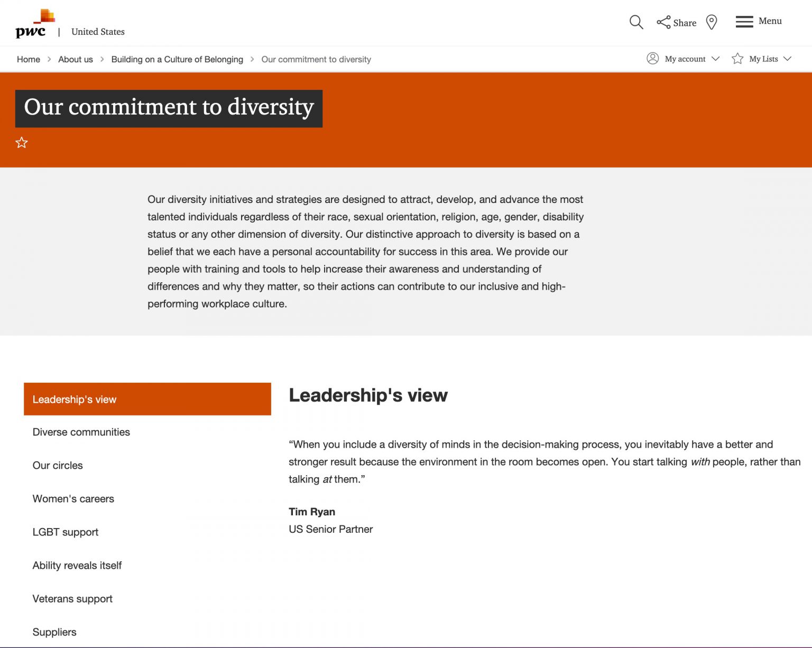The width and height of the screenshot is (812, 648).
Task: Open the hamburger Menu icon
Action: 743,22
